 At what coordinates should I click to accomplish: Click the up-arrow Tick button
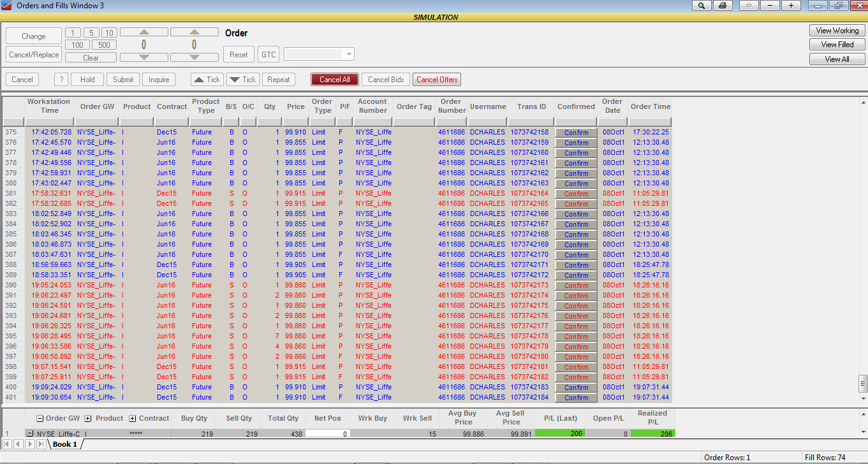[x=207, y=80]
